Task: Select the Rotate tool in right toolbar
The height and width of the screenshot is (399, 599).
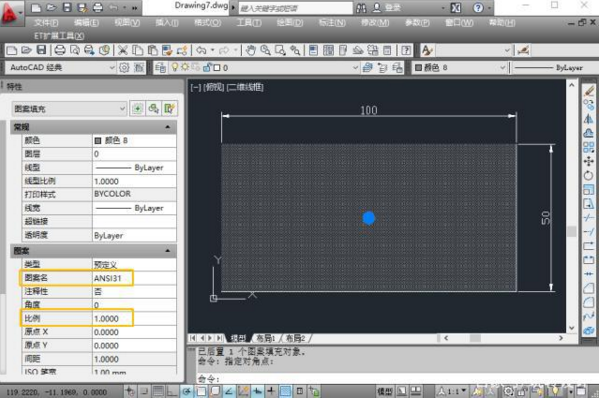Action: tap(589, 175)
